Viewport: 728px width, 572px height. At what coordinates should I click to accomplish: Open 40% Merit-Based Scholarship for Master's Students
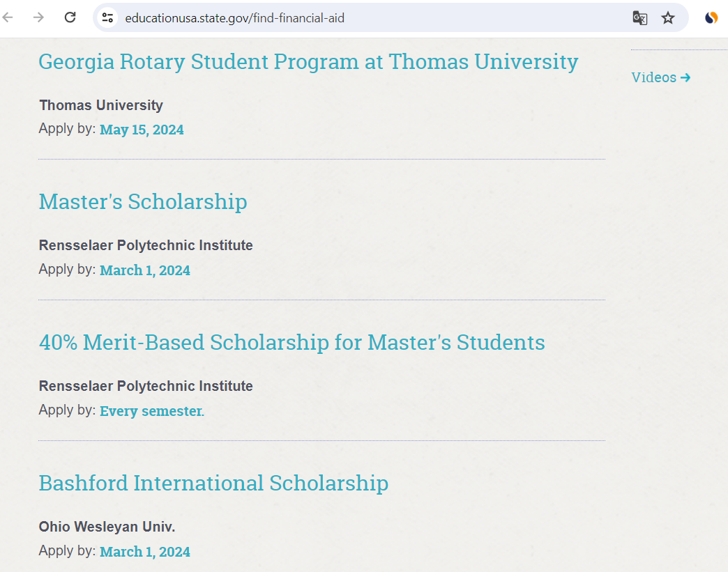point(291,342)
